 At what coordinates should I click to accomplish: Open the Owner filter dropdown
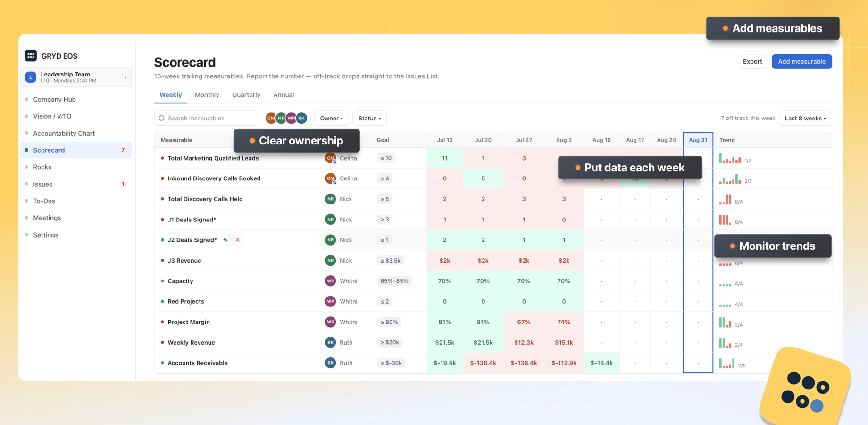332,118
